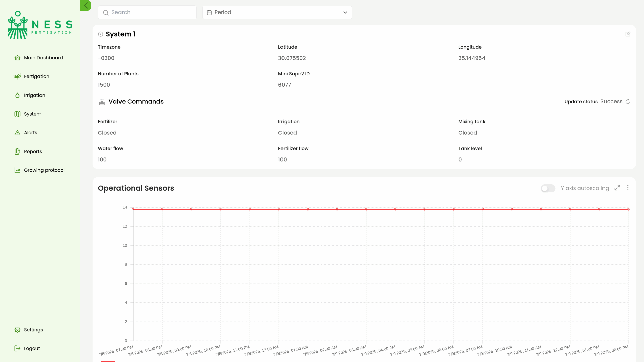Refresh the valve update status

click(x=628, y=101)
